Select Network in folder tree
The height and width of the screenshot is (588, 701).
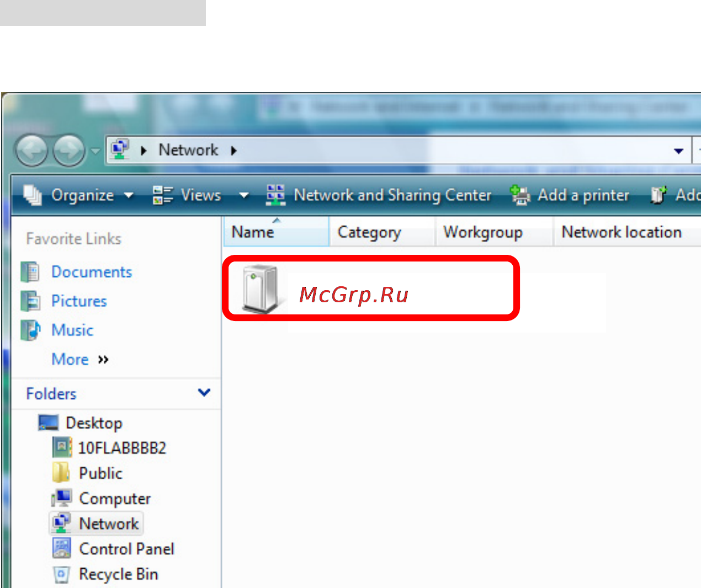109,523
